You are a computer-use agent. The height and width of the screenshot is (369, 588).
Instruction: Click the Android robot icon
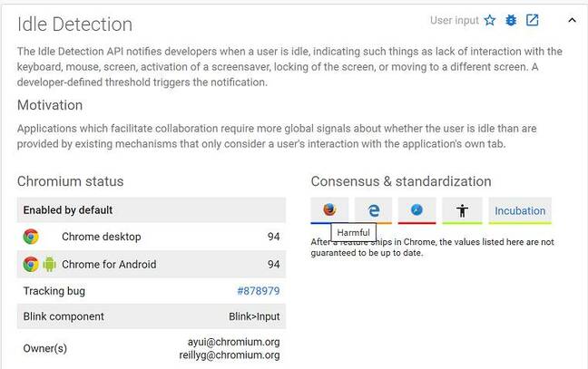49,265
